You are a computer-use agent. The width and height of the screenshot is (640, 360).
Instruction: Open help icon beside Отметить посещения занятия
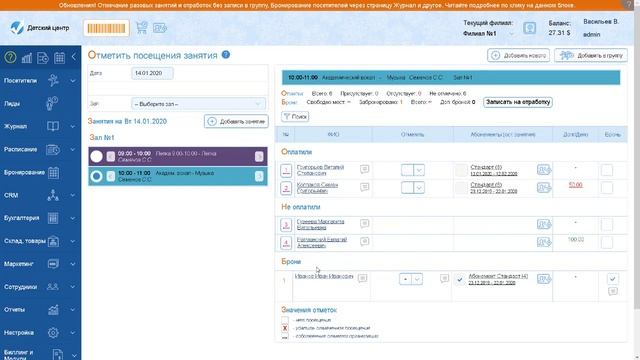tap(226, 55)
